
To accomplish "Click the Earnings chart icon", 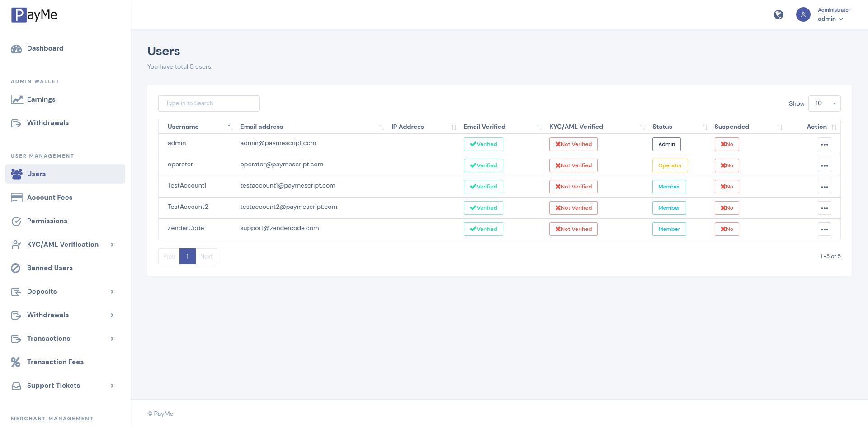I will tap(17, 100).
